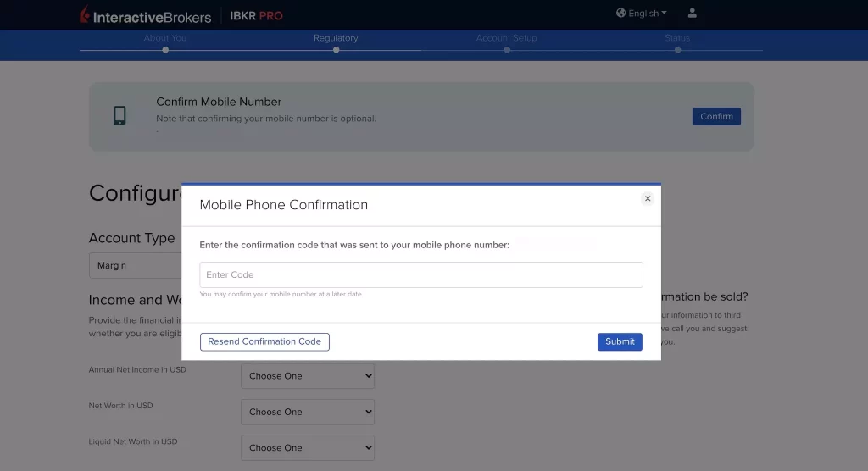
Task: Submit the confirmation code
Action: [620, 341]
